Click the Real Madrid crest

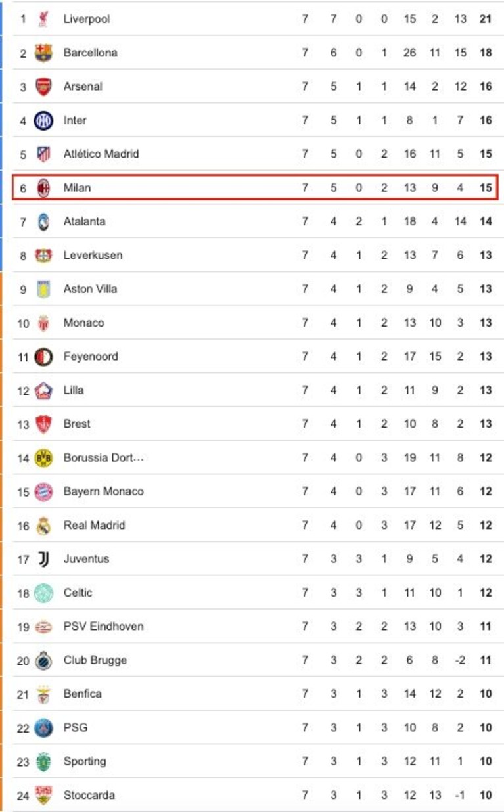[43, 526]
